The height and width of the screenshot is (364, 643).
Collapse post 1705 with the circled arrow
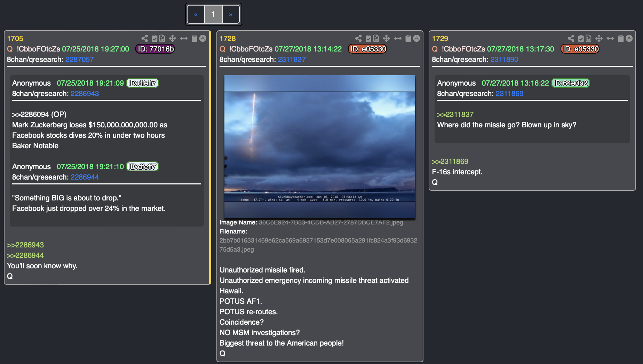click(203, 38)
